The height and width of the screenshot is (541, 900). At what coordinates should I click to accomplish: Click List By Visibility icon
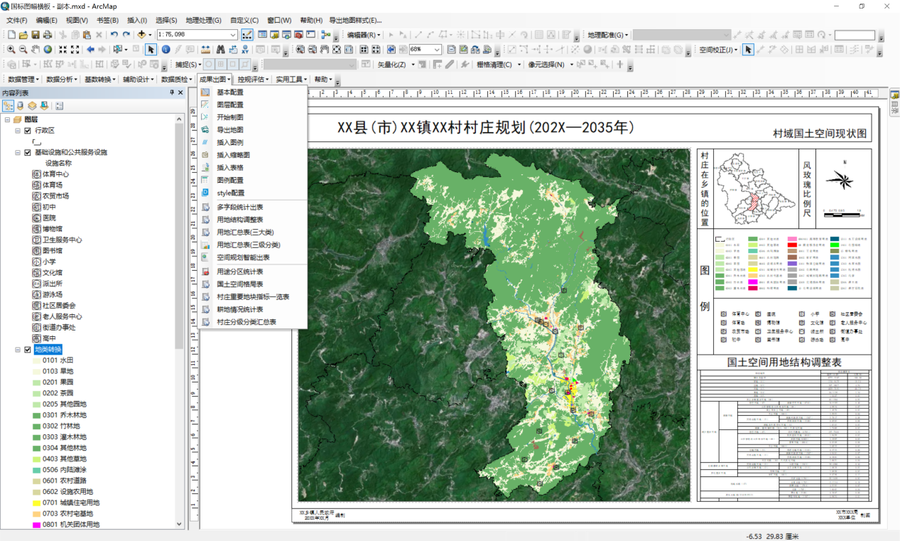32,106
